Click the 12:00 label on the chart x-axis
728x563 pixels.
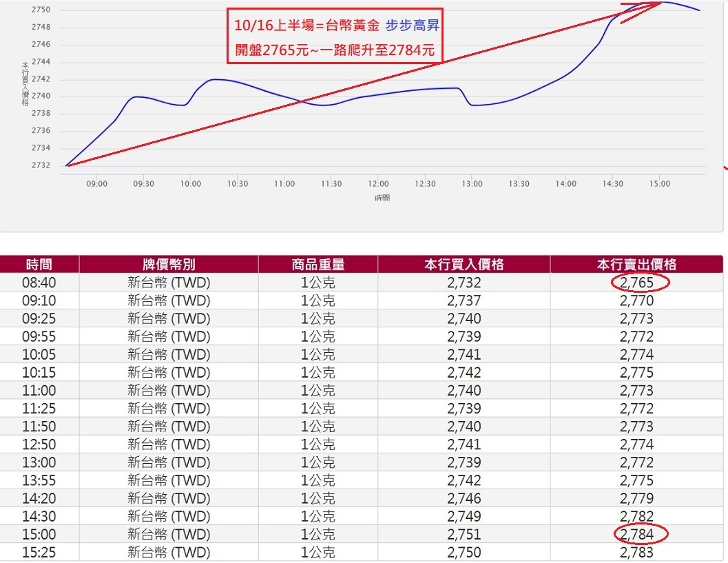tap(378, 184)
